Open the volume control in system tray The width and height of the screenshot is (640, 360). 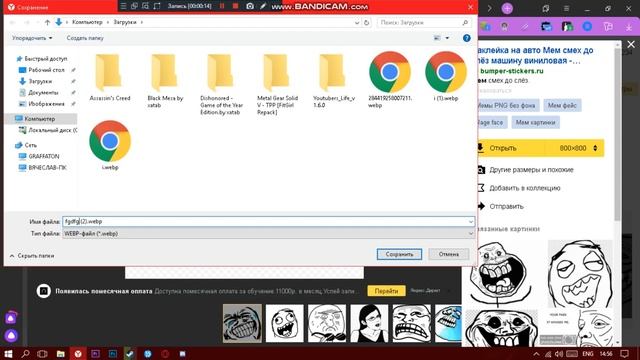559,354
